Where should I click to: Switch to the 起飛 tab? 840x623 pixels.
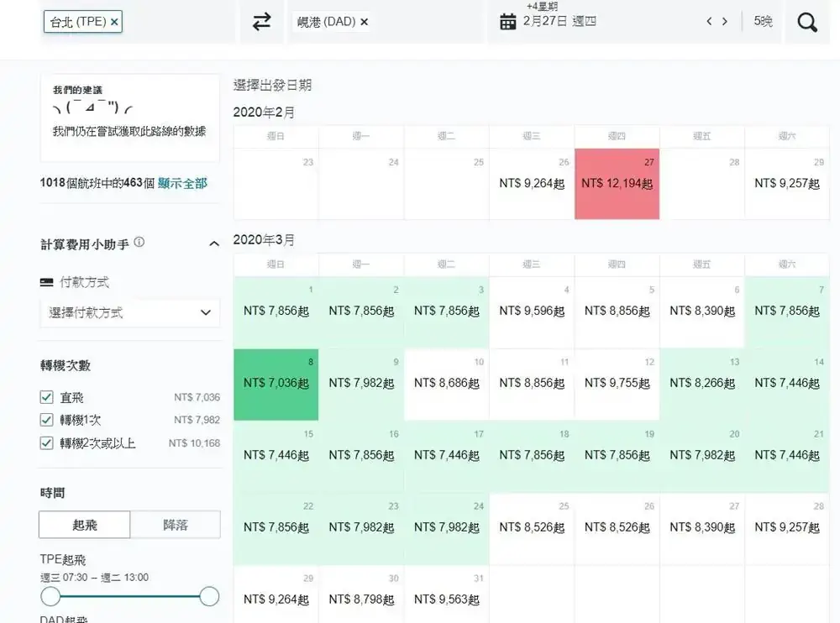tap(85, 525)
